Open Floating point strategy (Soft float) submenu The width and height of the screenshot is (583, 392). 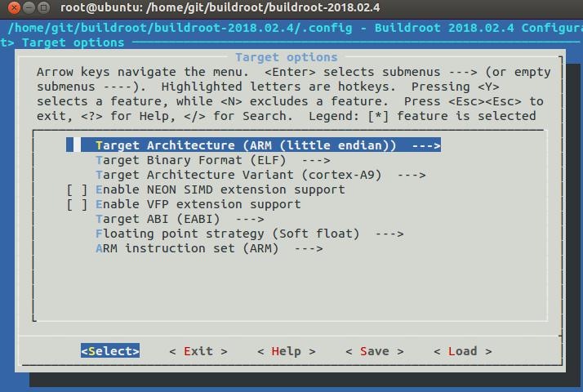pos(250,234)
